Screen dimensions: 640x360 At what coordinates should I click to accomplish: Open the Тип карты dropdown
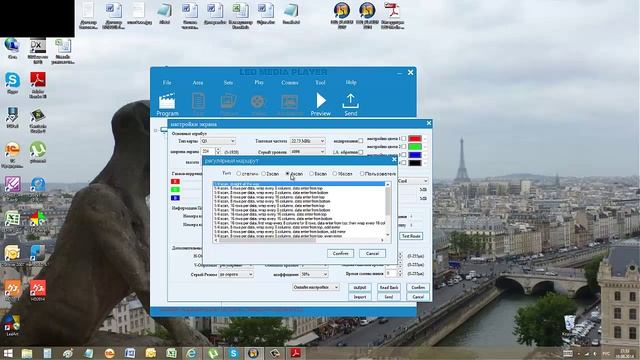tap(218, 141)
